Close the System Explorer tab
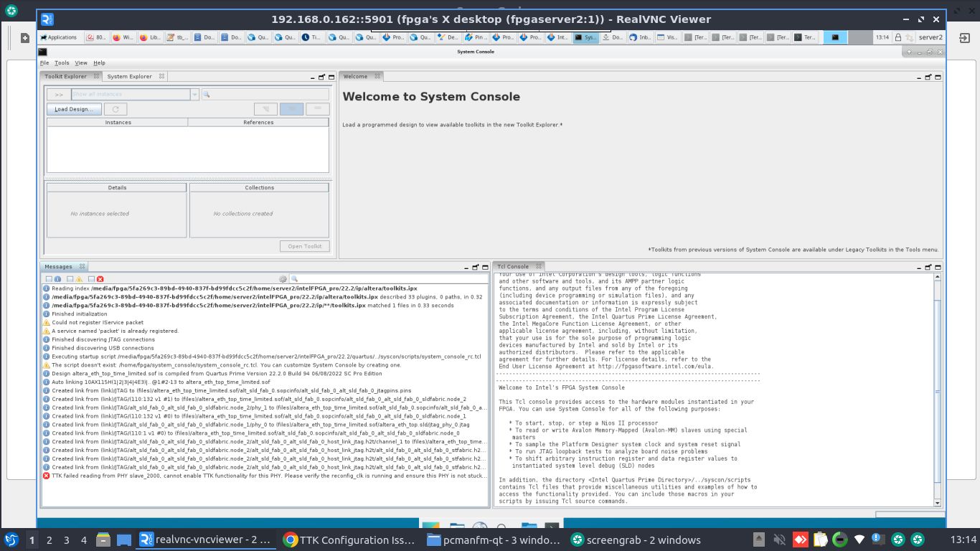The image size is (980, 551). [x=161, y=76]
